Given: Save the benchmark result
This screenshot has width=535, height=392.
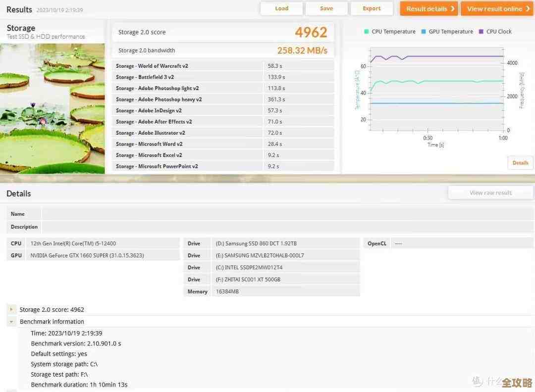Looking at the screenshot, I should (x=326, y=8).
